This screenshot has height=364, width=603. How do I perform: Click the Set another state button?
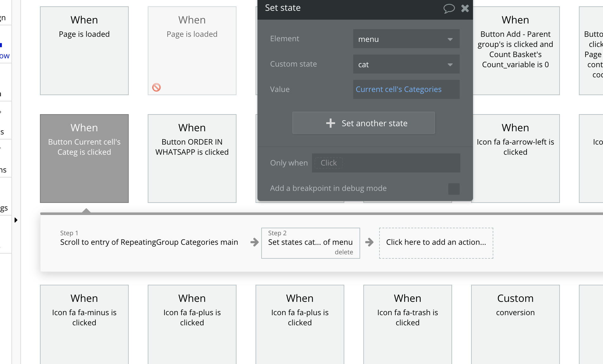click(363, 123)
